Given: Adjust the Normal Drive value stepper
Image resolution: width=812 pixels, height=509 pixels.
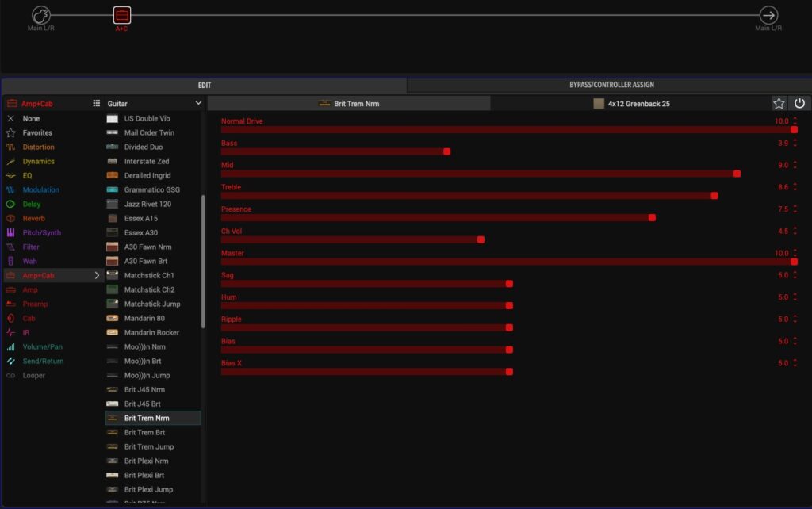Looking at the screenshot, I should click(x=795, y=121).
